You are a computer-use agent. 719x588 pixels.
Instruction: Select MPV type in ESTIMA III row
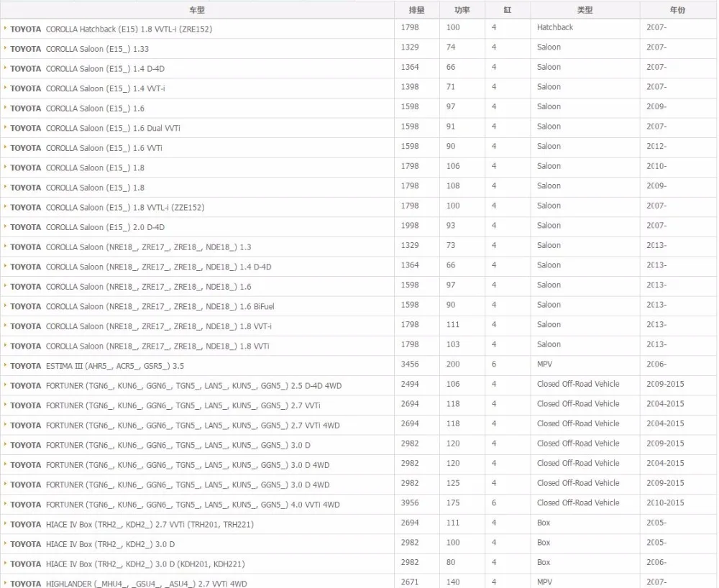tap(545, 364)
